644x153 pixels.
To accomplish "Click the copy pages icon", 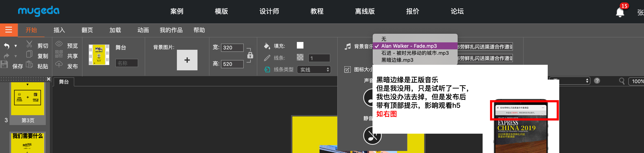I will point(29,54).
